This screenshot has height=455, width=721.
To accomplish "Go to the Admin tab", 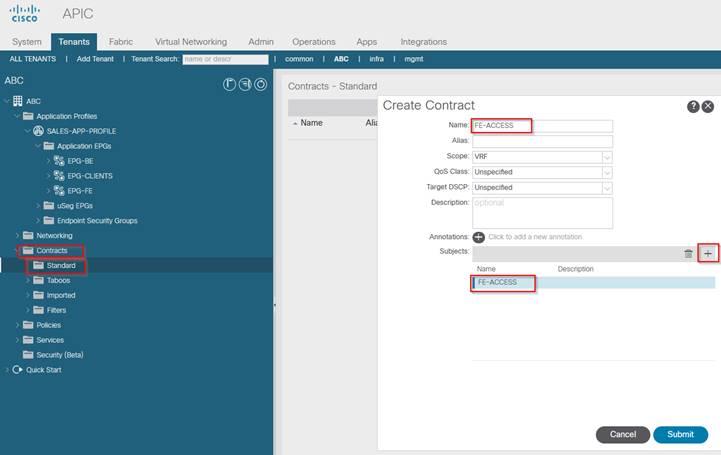I will 261,42.
